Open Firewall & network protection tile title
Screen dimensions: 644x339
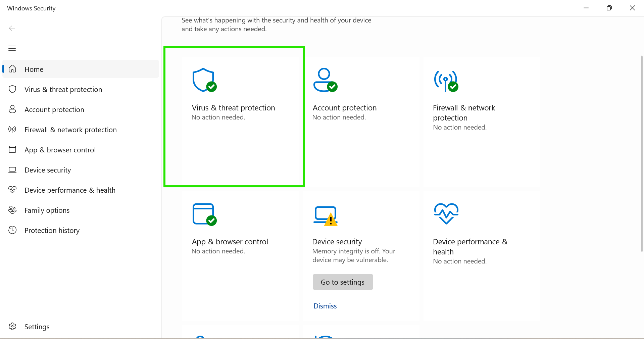(464, 113)
